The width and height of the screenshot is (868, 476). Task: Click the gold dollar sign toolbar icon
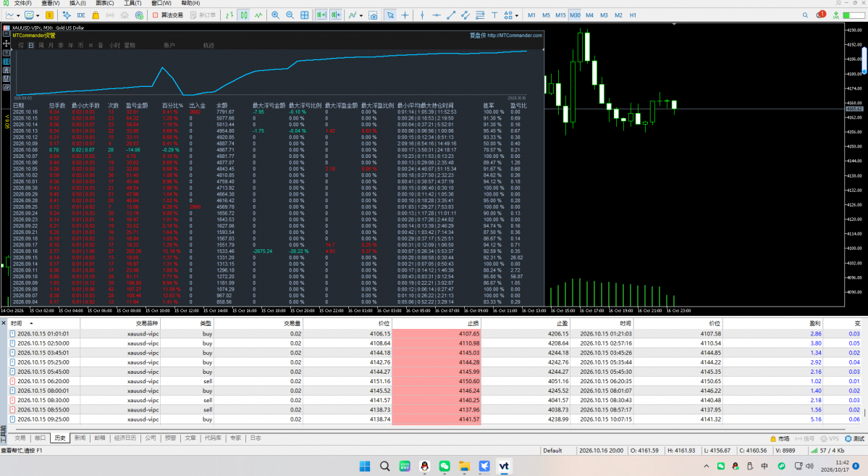[49, 15]
